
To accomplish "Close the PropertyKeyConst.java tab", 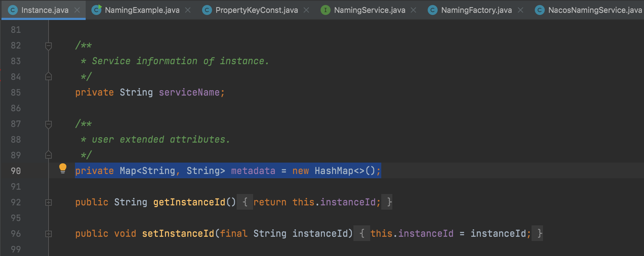I will (x=306, y=10).
